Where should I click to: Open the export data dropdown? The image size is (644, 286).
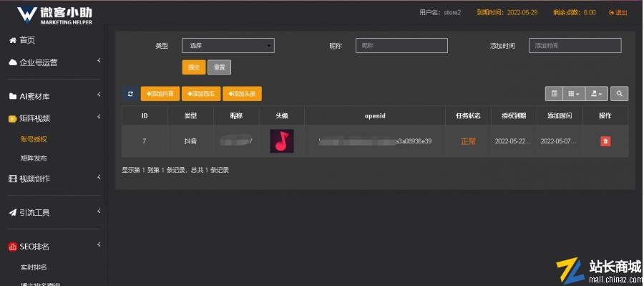tap(596, 94)
